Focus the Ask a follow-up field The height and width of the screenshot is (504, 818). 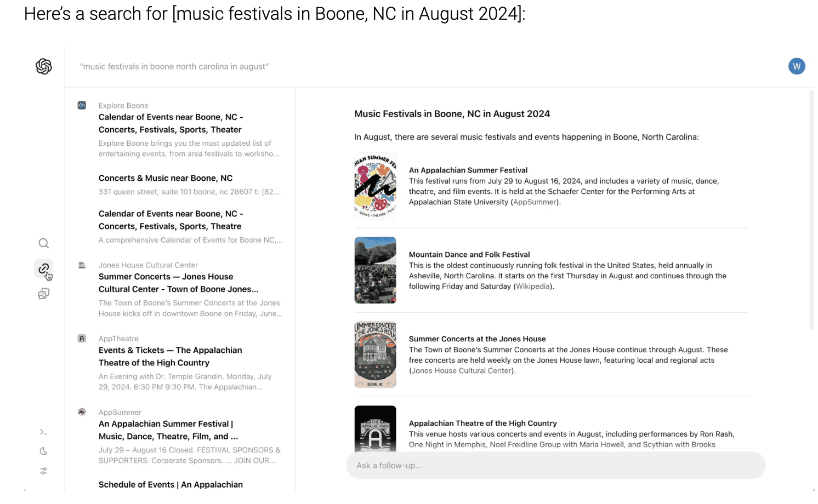pos(555,465)
